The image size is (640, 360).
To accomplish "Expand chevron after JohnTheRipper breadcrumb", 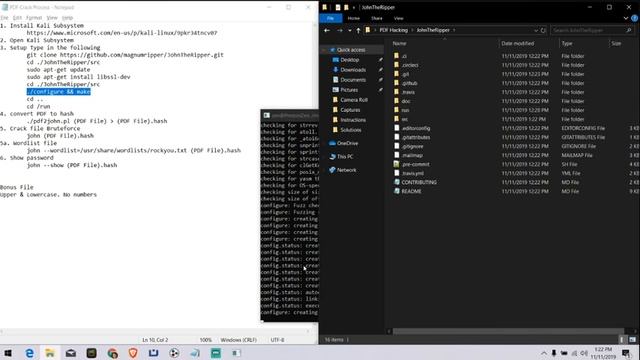I will pyautogui.click(x=454, y=30).
